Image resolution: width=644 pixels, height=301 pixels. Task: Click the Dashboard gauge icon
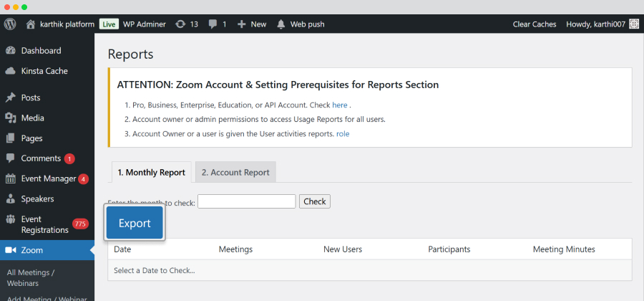(x=11, y=51)
